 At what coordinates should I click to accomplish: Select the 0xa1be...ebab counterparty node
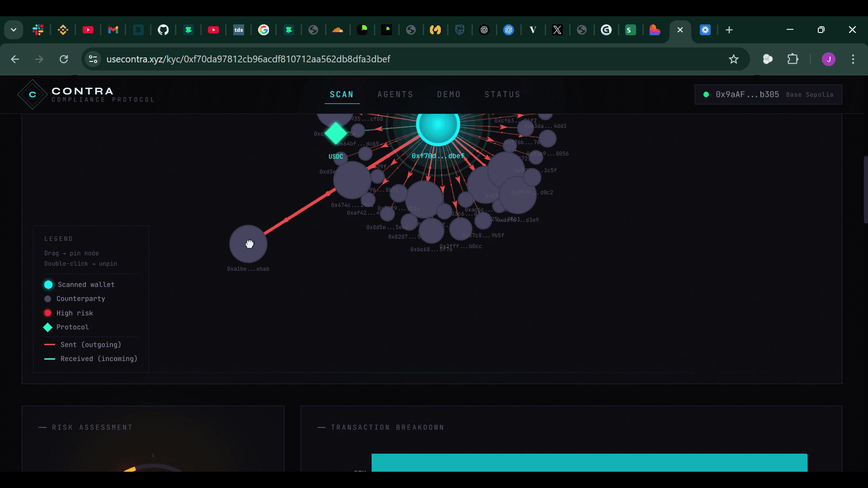pos(248,244)
